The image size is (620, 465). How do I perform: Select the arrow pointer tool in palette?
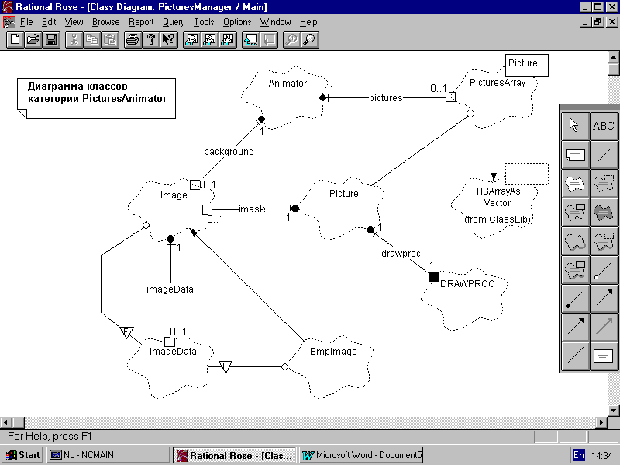pos(575,126)
